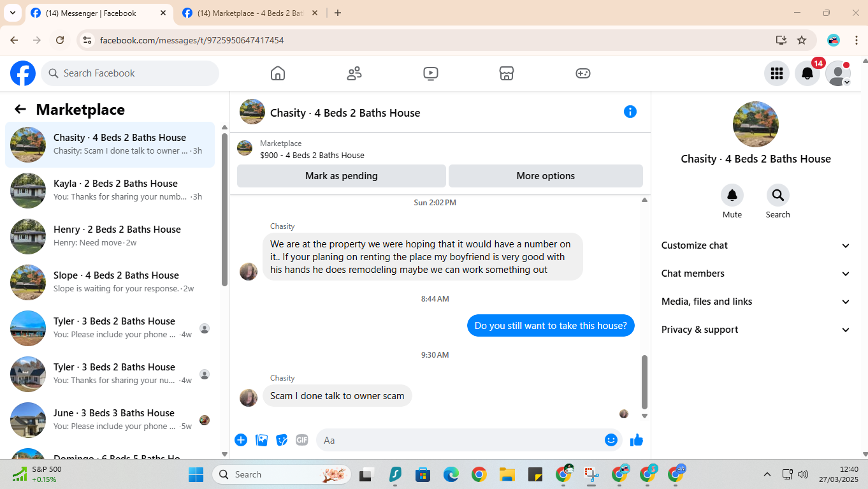Open Microsoft Edge on the taskbar
868x489 pixels.
tap(451, 474)
